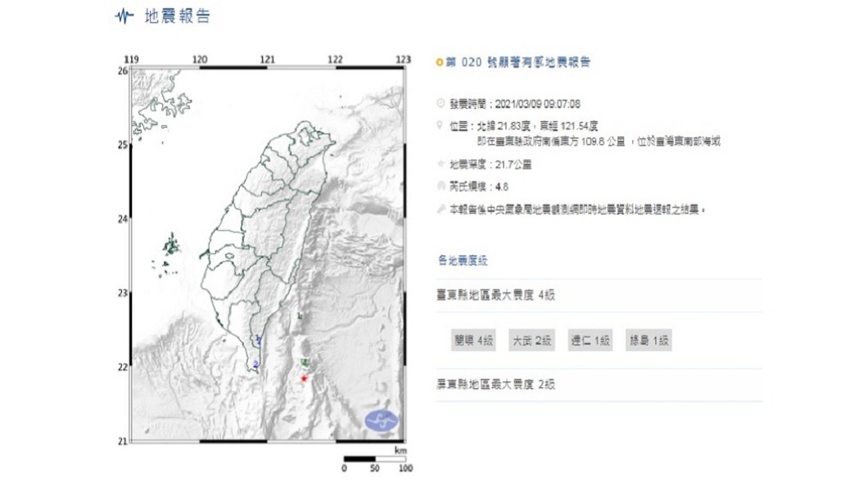
Task: Click the red star epicenter marker on the map
Action: click(x=304, y=378)
